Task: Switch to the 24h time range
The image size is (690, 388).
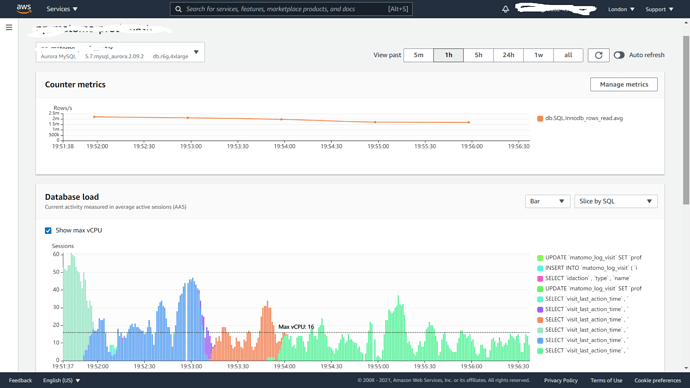Action: coord(508,55)
